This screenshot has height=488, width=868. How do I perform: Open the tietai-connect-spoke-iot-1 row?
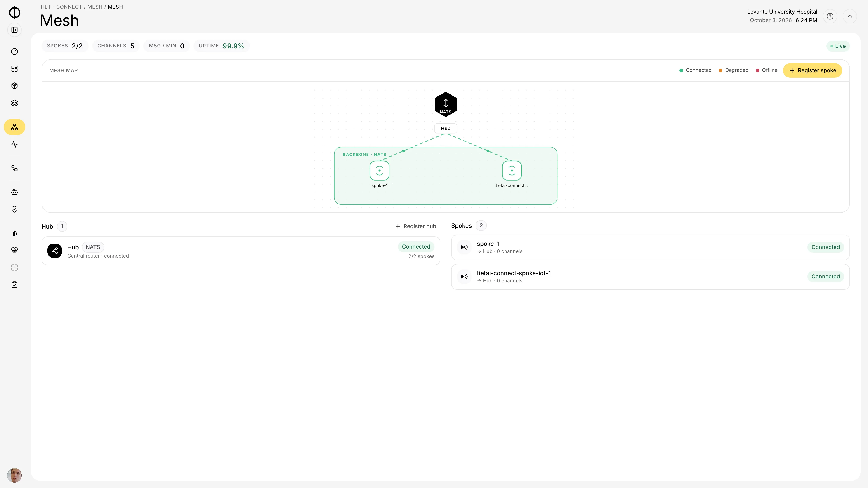pyautogui.click(x=650, y=277)
